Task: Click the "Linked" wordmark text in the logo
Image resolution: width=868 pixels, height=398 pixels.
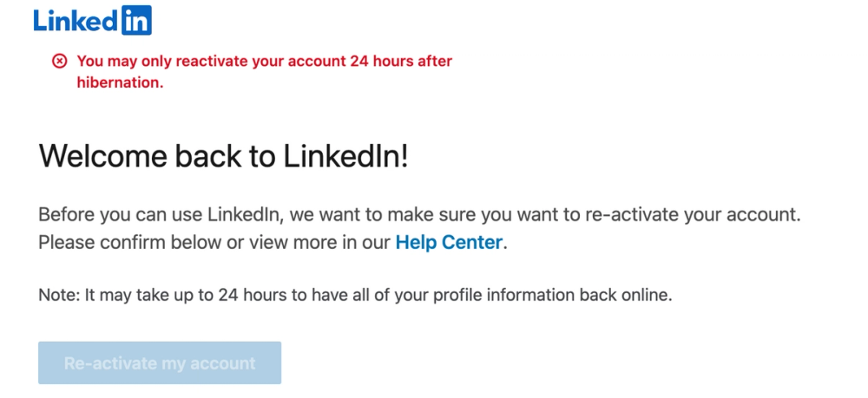Action: point(74,19)
